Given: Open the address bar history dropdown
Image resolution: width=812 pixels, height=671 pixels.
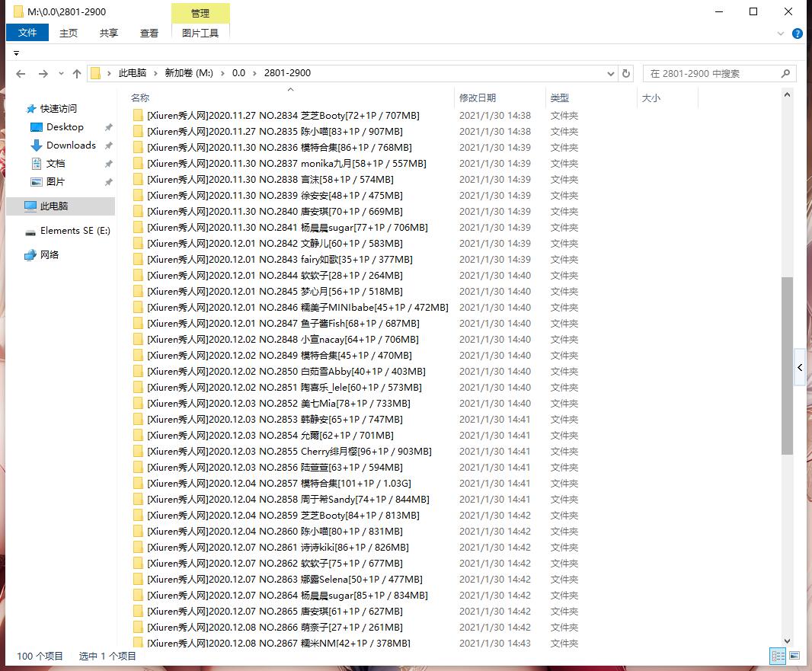Looking at the screenshot, I should pos(611,74).
